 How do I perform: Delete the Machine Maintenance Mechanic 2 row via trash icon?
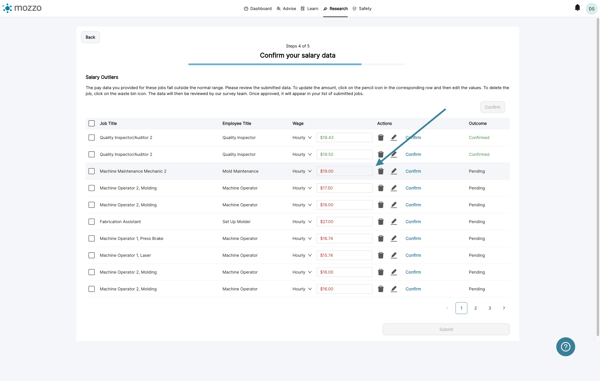coord(380,171)
